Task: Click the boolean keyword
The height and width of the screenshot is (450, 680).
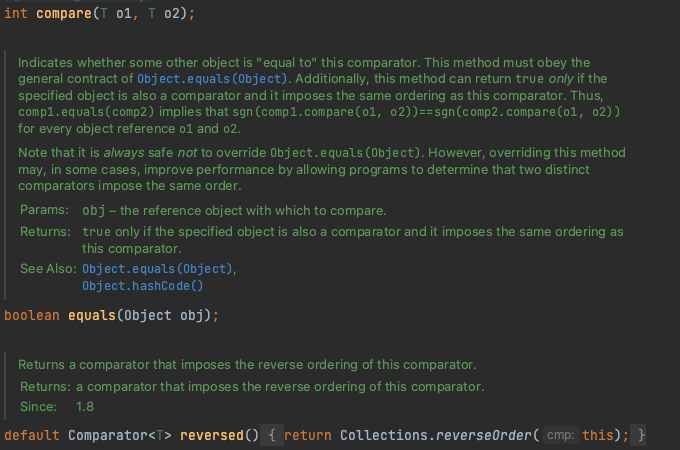Action: [32, 316]
